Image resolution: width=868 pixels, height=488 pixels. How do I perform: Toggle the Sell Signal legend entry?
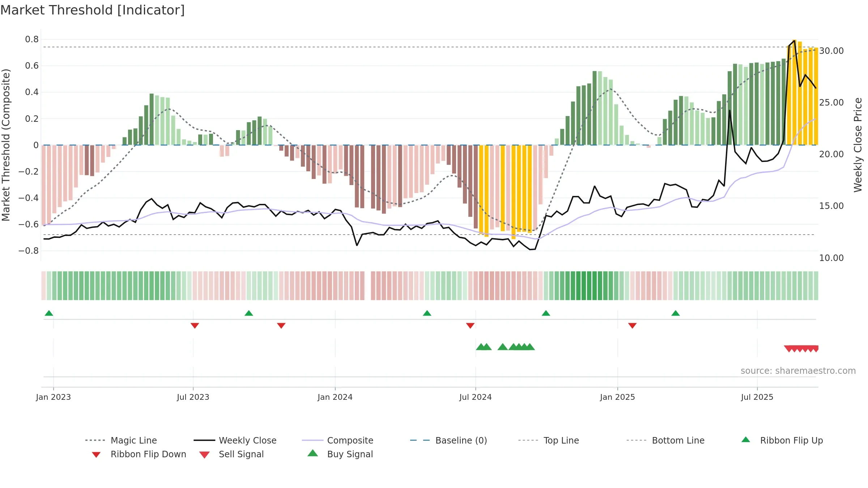231,454
